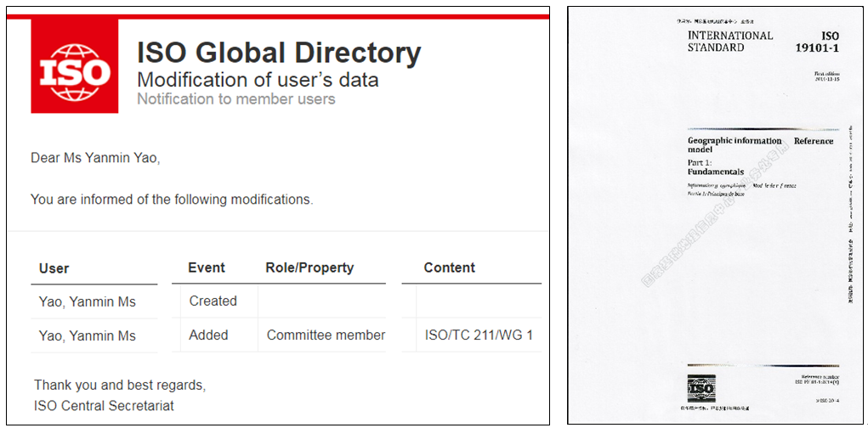Image resolution: width=868 pixels, height=428 pixels.
Task: Click Yao, Yanmin Ms in the Created row
Action: pos(87,301)
